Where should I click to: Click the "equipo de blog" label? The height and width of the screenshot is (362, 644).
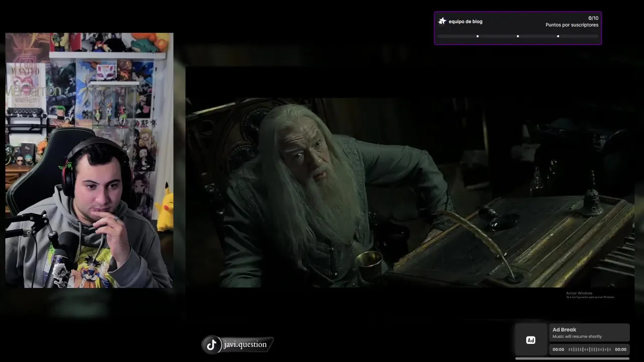point(465,22)
